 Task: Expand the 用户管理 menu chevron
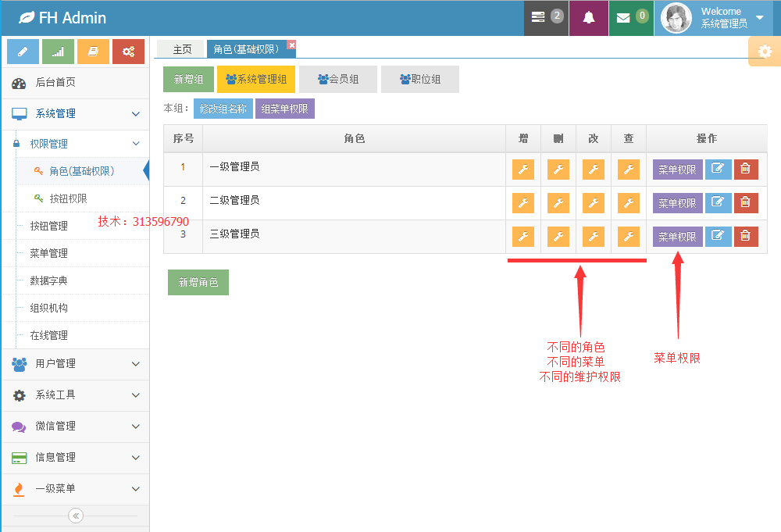click(x=135, y=364)
